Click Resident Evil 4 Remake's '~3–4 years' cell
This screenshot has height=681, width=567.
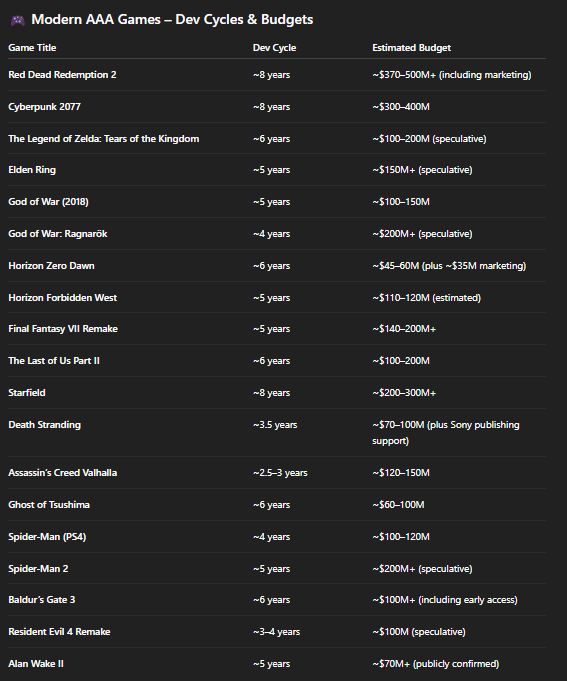coord(276,632)
